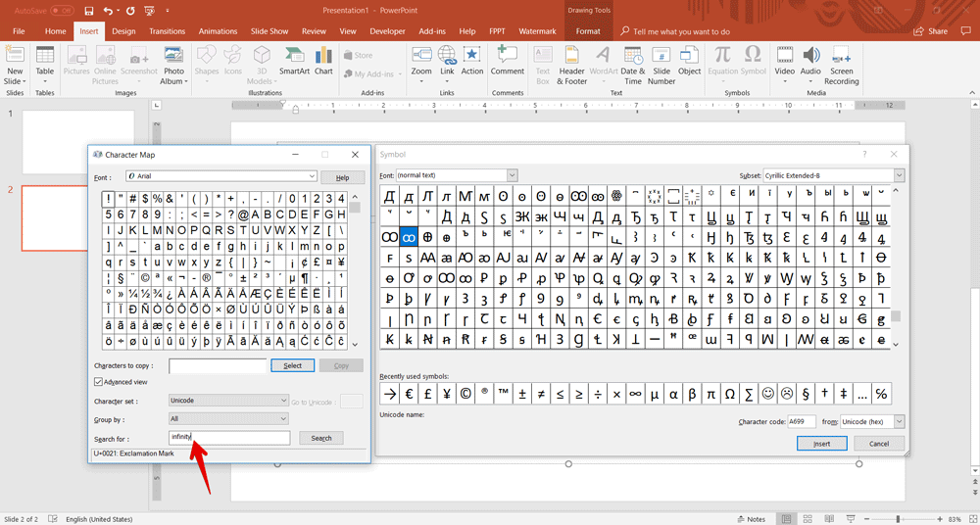Uncheck the Advanced view checkbox
The width and height of the screenshot is (980, 525).
click(99, 382)
